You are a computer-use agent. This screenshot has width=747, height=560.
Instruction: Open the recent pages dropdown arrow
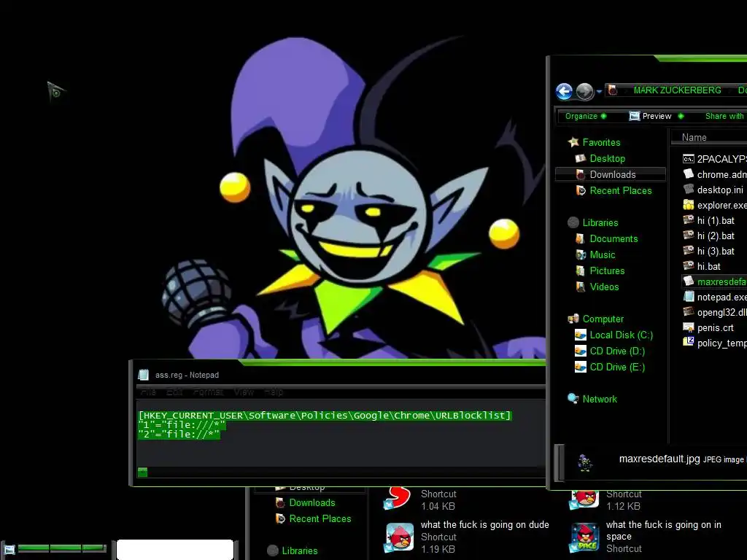pos(599,91)
